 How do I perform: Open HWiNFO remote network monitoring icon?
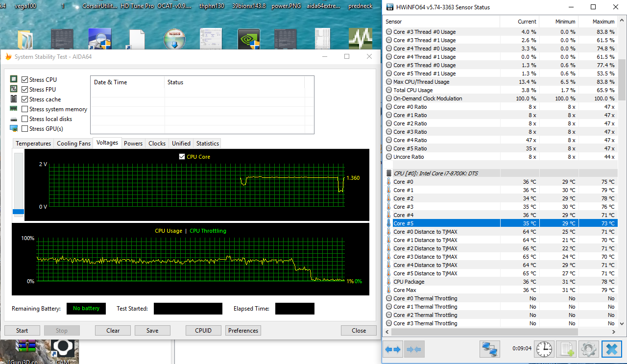point(489,349)
